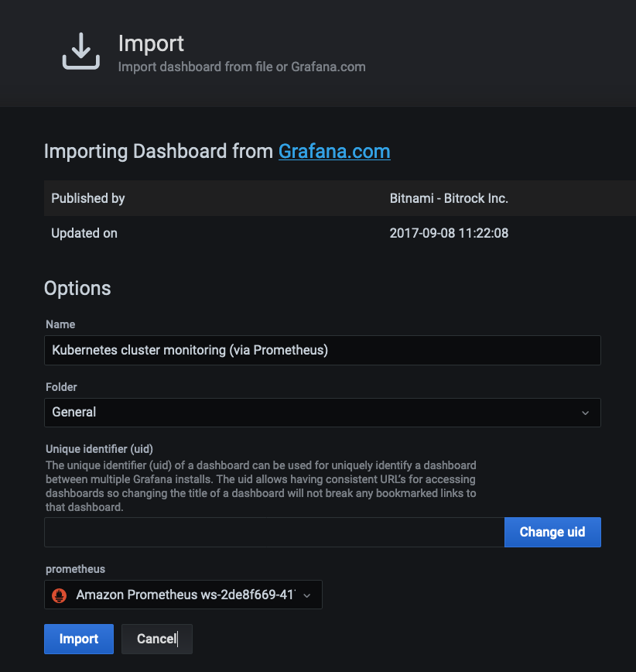Image resolution: width=636 pixels, height=672 pixels.
Task: Click the unique identifier uid input field
Action: coord(274,532)
